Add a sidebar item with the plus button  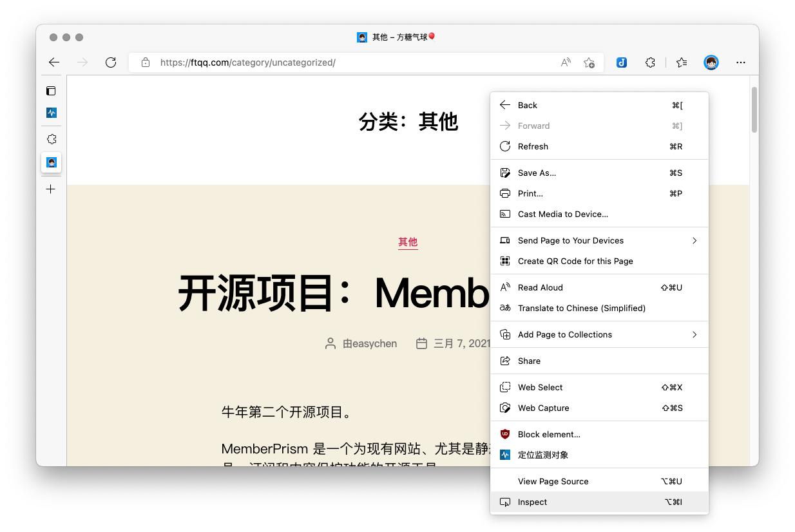[x=51, y=189]
